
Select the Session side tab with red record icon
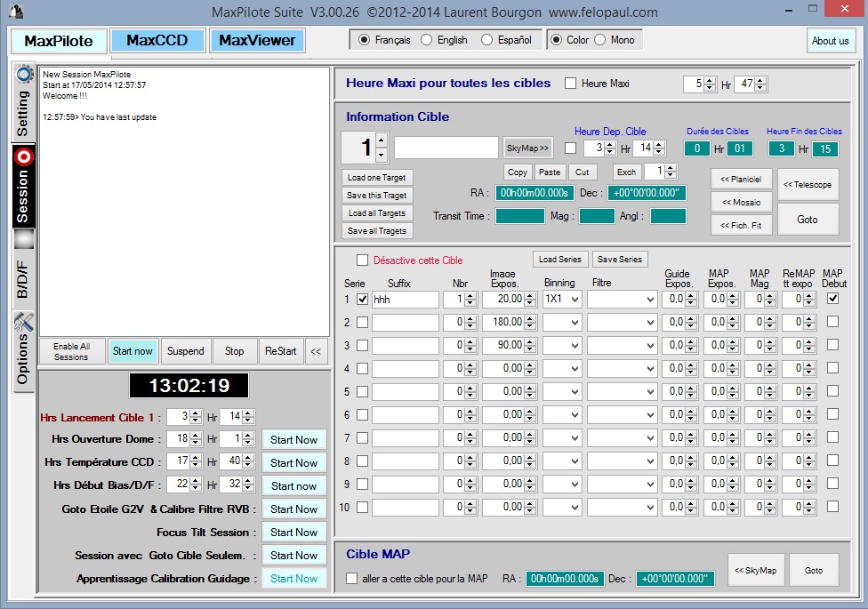[24, 187]
